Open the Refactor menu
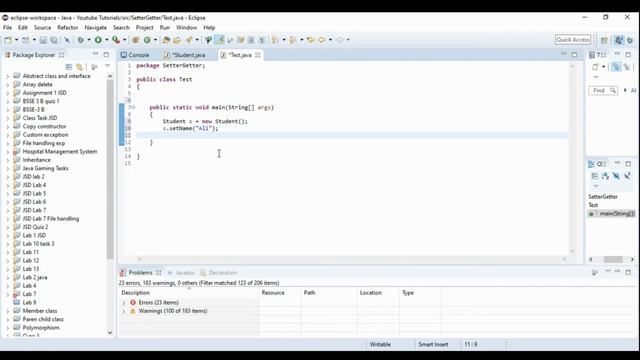 click(x=67, y=28)
